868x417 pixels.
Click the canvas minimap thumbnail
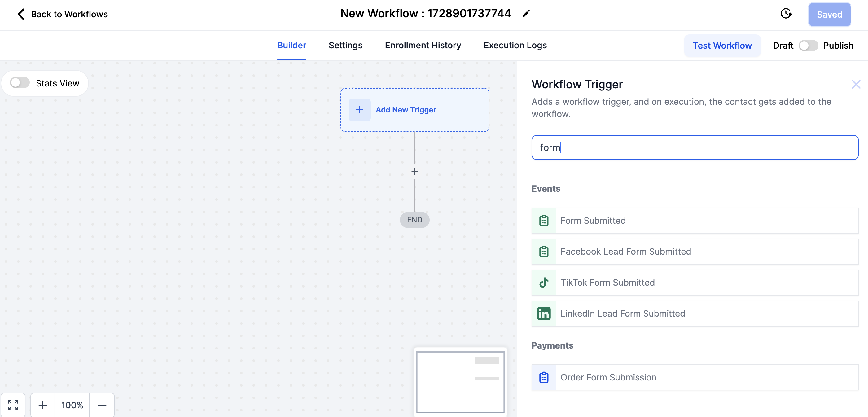pos(460,382)
